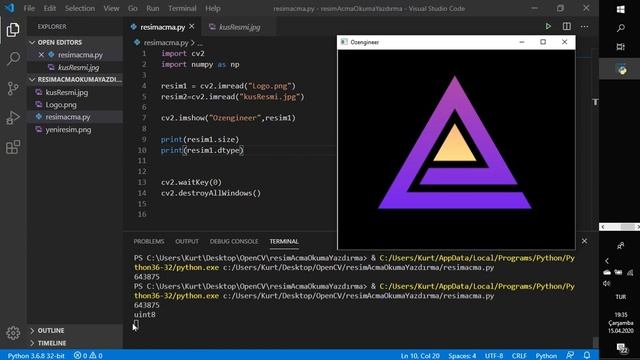Click the Ozengineer image display area
Image resolution: width=640 pixels, height=360 pixels.
(x=456, y=149)
